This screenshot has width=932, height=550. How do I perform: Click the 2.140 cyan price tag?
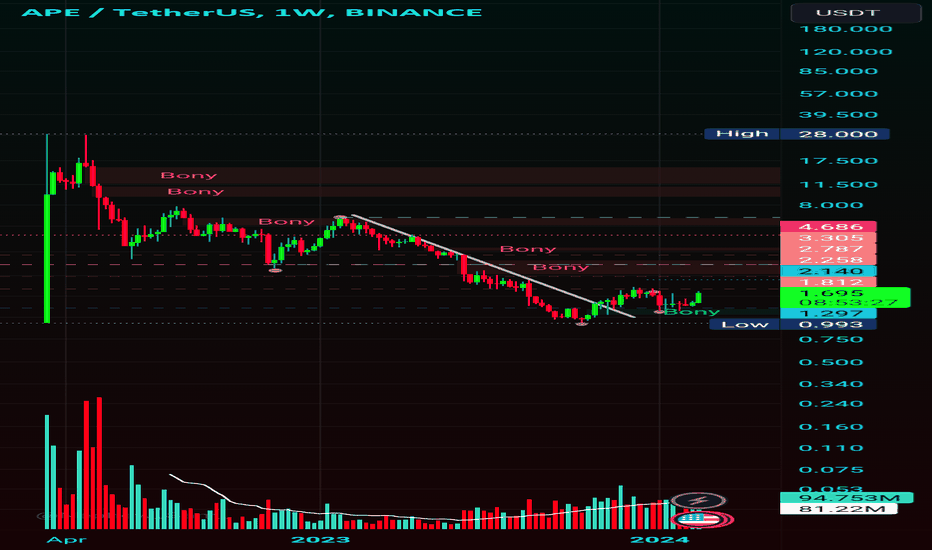828,271
